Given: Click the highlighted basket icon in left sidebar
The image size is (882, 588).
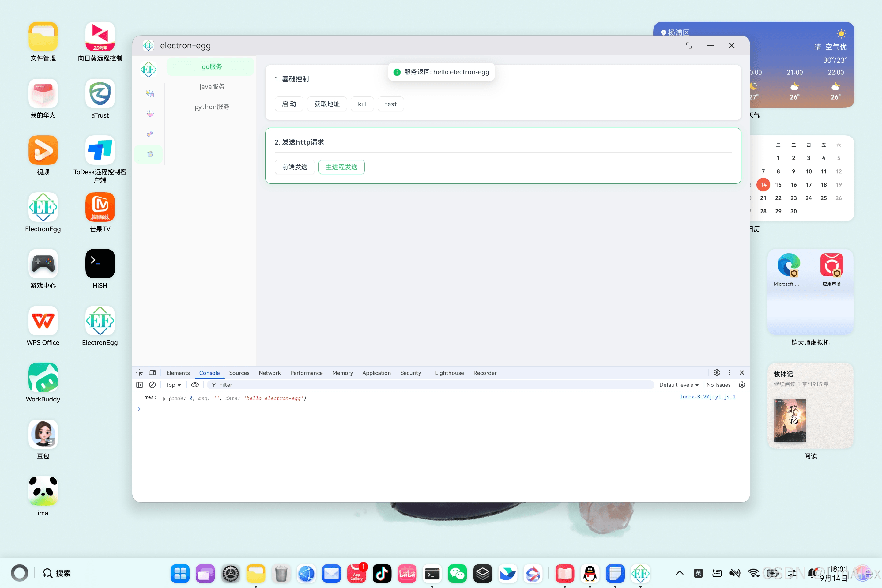Looking at the screenshot, I should (x=150, y=154).
